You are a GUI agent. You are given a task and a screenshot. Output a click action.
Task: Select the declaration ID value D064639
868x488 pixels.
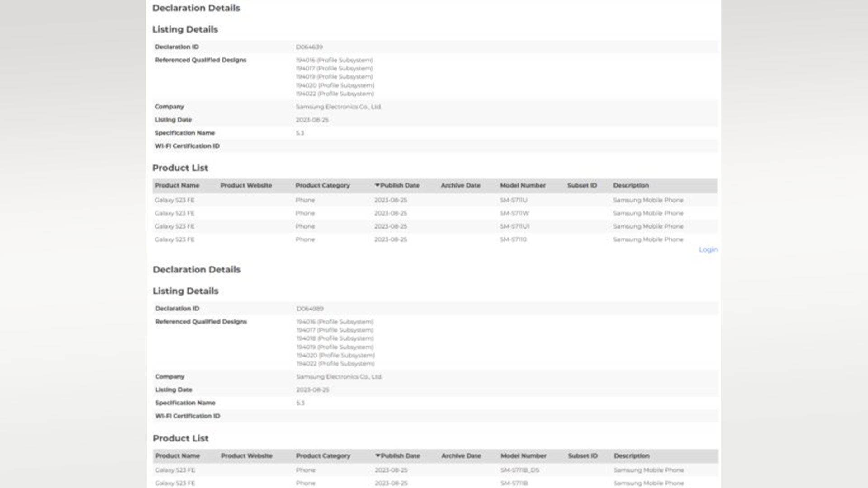point(309,47)
